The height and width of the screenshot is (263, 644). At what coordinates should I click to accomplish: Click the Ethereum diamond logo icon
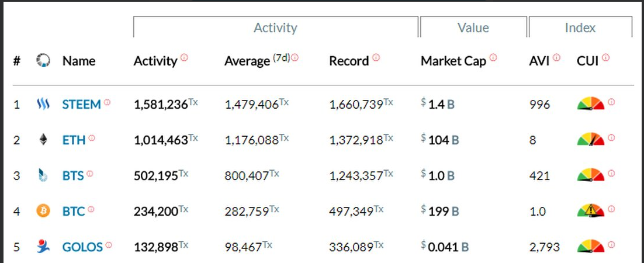(x=43, y=140)
